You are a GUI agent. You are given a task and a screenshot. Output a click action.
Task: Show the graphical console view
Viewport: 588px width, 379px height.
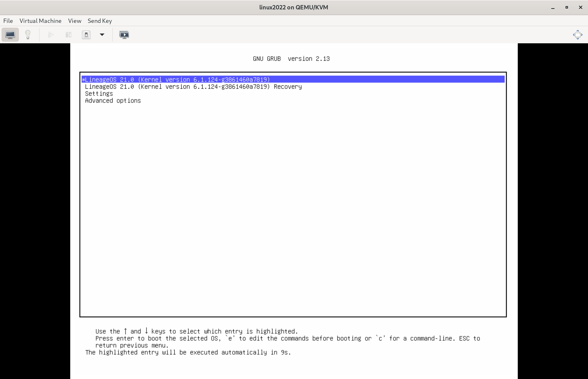click(x=10, y=35)
